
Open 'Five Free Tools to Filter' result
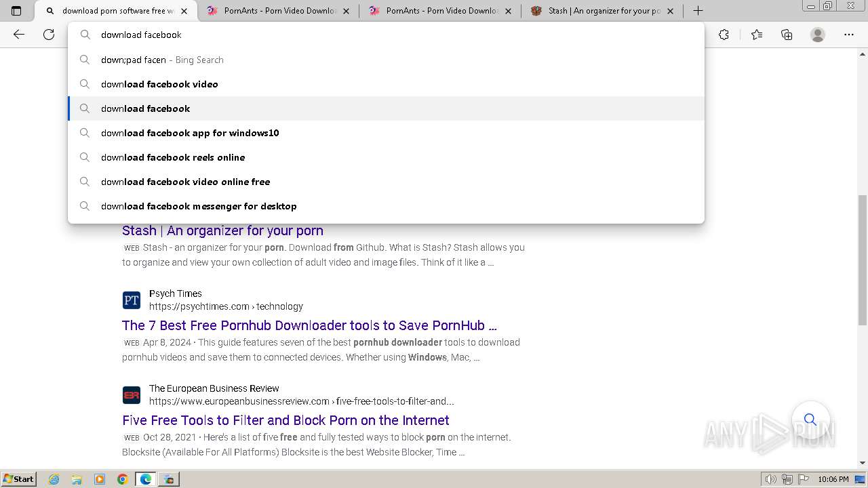[x=285, y=420]
